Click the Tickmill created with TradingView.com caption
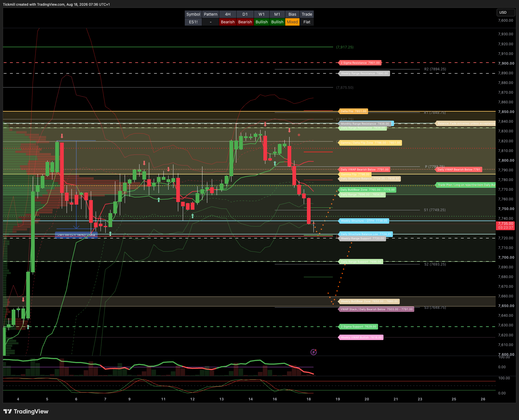Screen dimensions: 519x420 [56, 4]
